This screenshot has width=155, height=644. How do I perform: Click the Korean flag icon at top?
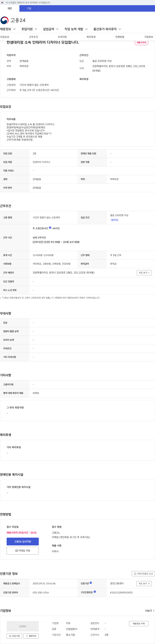pyautogui.click(x=2, y=2)
